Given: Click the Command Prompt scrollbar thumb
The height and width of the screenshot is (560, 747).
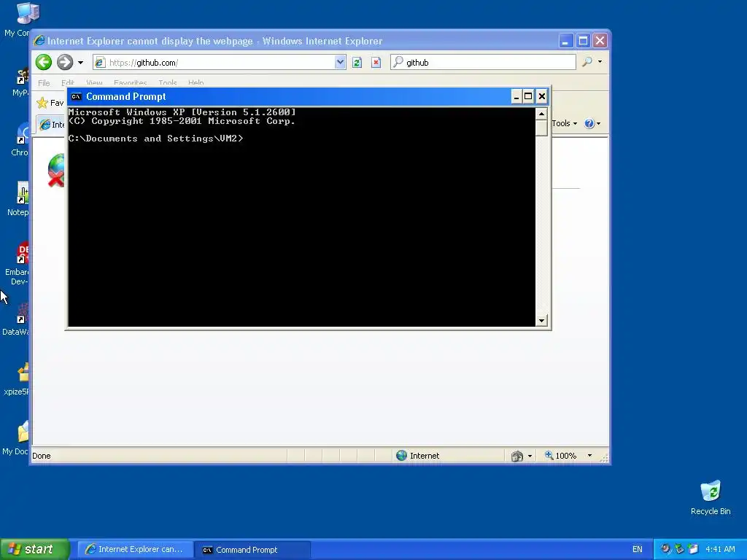Looking at the screenshot, I should click(x=541, y=128).
